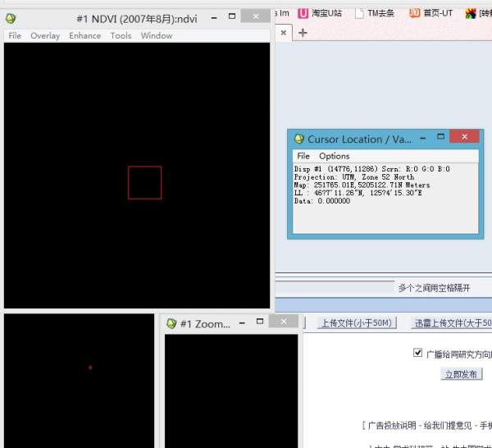Open File menu in NDVI window
This screenshot has width=492, height=448.
tap(15, 36)
